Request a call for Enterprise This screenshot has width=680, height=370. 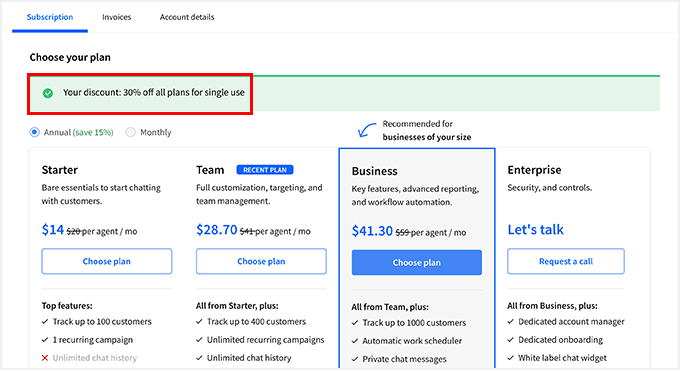(x=566, y=261)
